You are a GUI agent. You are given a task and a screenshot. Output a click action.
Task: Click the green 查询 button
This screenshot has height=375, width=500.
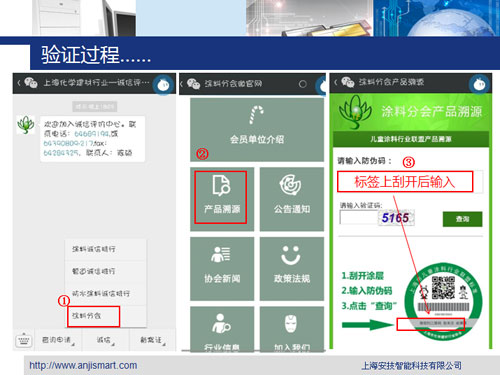(462, 219)
